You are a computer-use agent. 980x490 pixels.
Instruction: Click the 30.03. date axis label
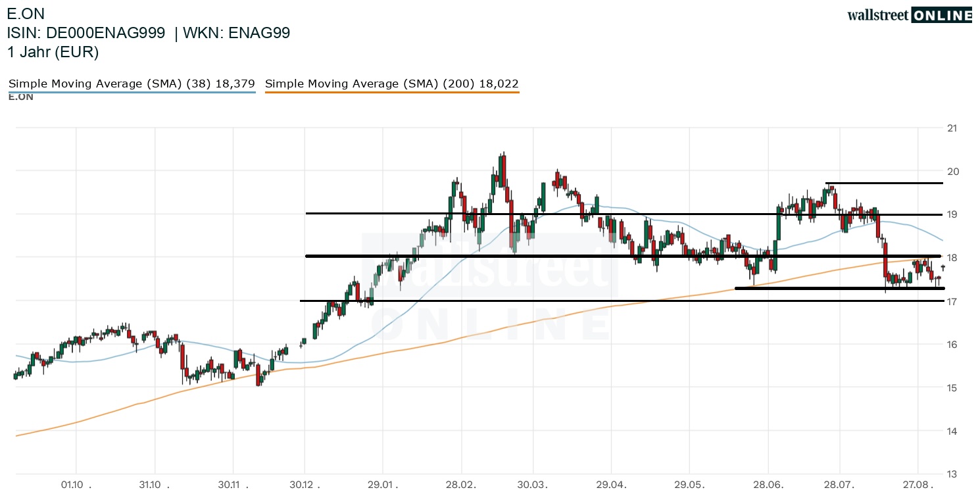[x=533, y=484]
